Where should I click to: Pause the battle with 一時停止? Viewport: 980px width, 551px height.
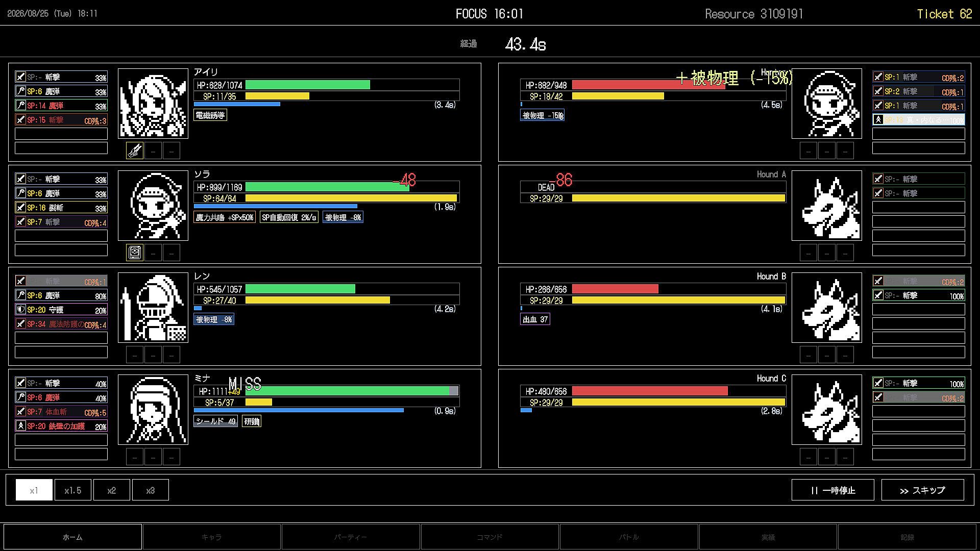(x=833, y=490)
